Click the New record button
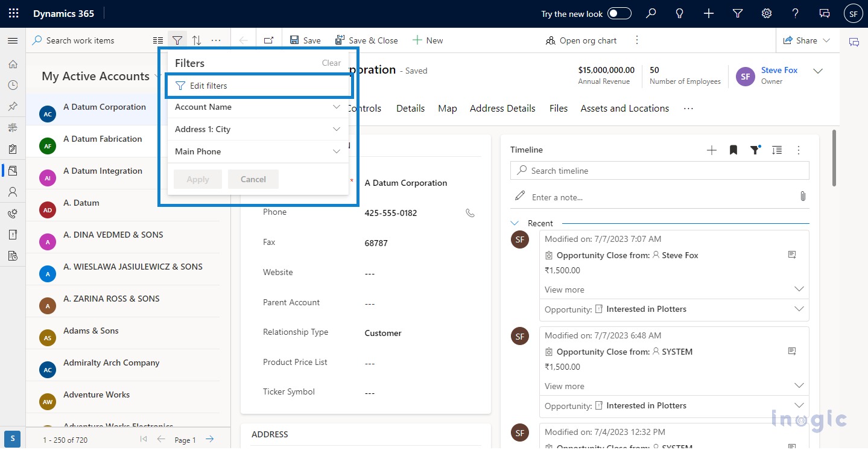Viewport: 868px width, 450px height. click(428, 40)
